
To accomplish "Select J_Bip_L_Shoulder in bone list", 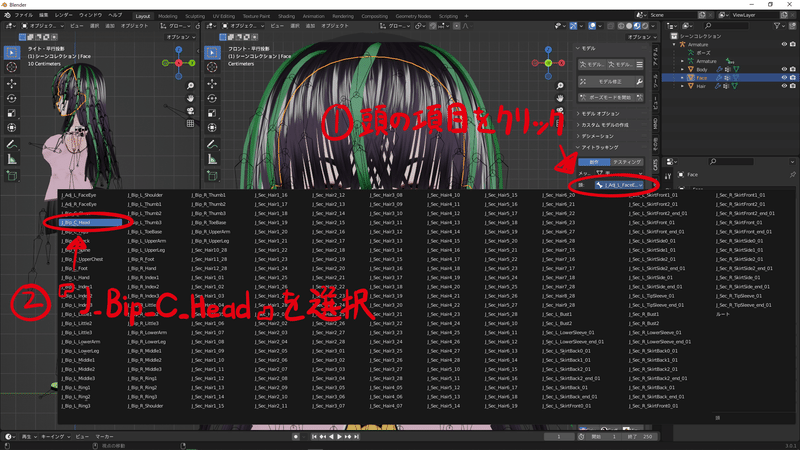I will 145,195.
